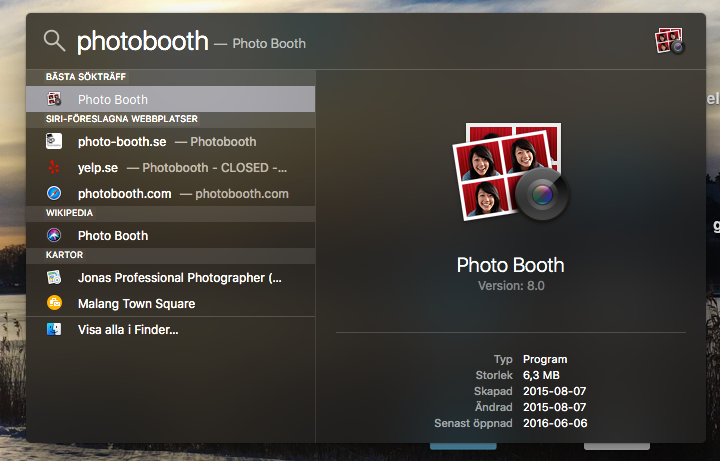Choose Visa alla i Finder…
720x461 pixels.
coord(171,329)
